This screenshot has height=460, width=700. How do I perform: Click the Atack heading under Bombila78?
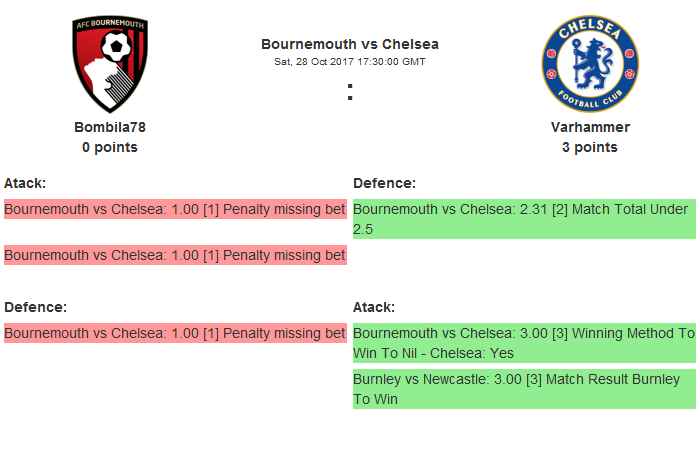25,183
